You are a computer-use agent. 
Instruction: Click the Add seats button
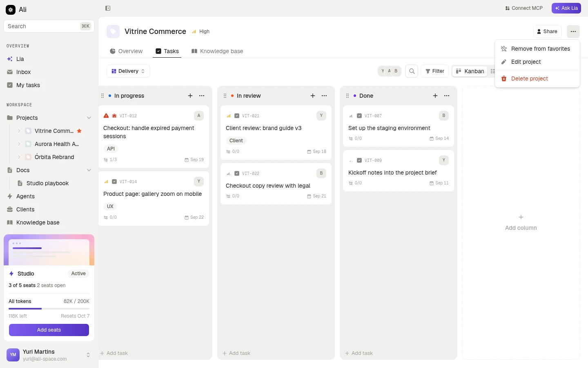[49, 330]
